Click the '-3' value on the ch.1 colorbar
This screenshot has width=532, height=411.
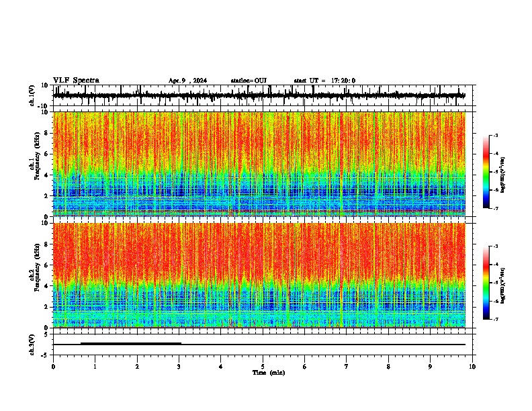(495, 135)
